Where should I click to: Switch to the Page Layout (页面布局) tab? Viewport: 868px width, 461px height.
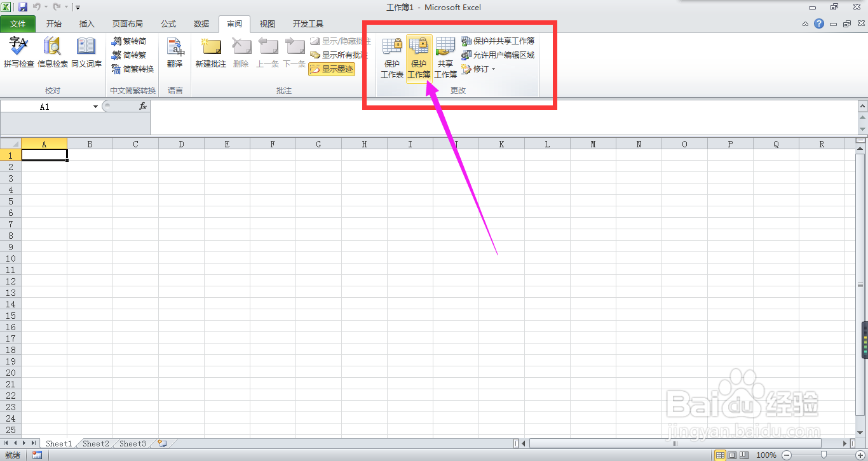[128, 24]
